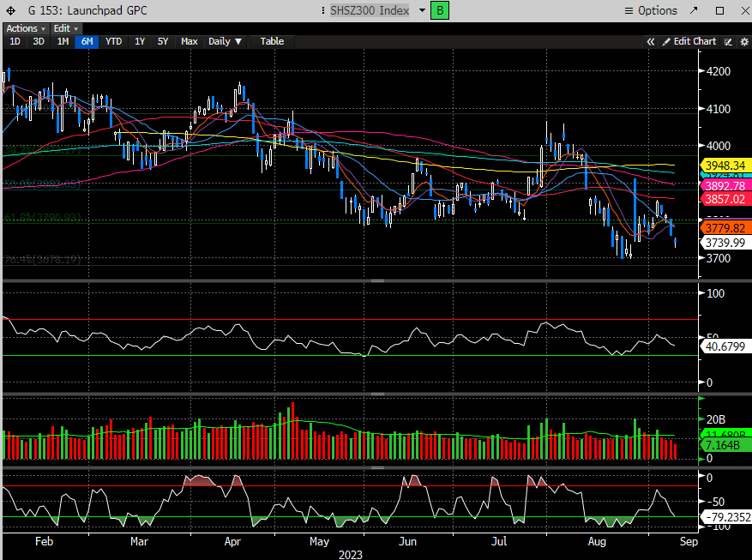Select the 6M range tab
The width and height of the screenshot is (752, 560).
pos(87,42)
